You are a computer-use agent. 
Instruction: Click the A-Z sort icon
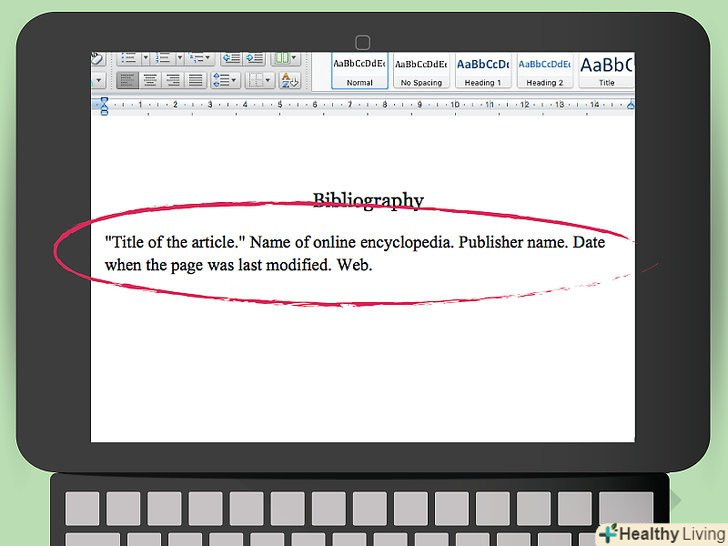[x=289, y=80]
